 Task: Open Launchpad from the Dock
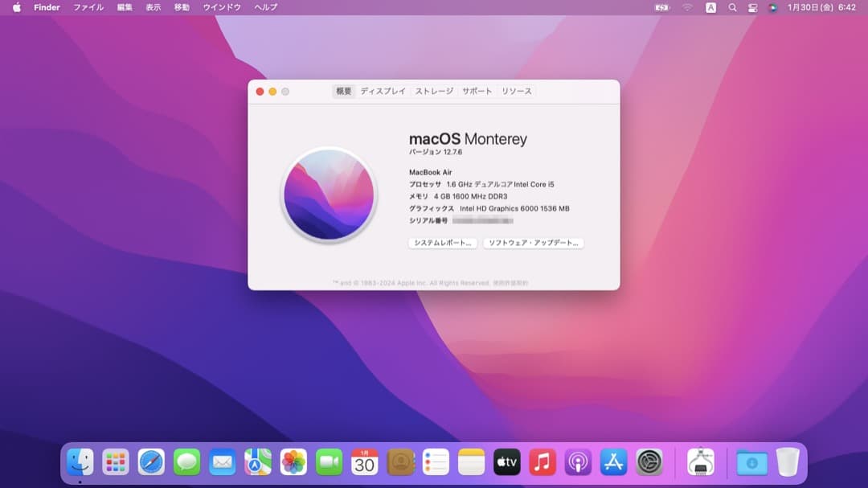[116, 462]
